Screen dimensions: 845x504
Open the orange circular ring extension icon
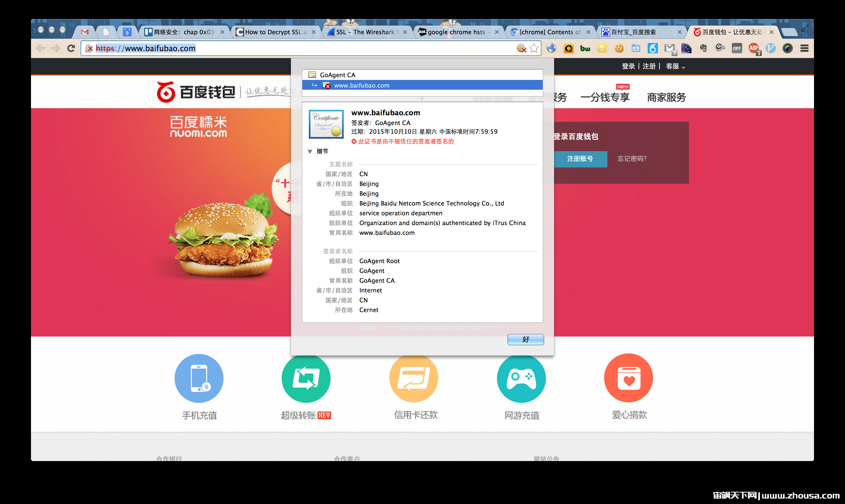click(568, 48)
